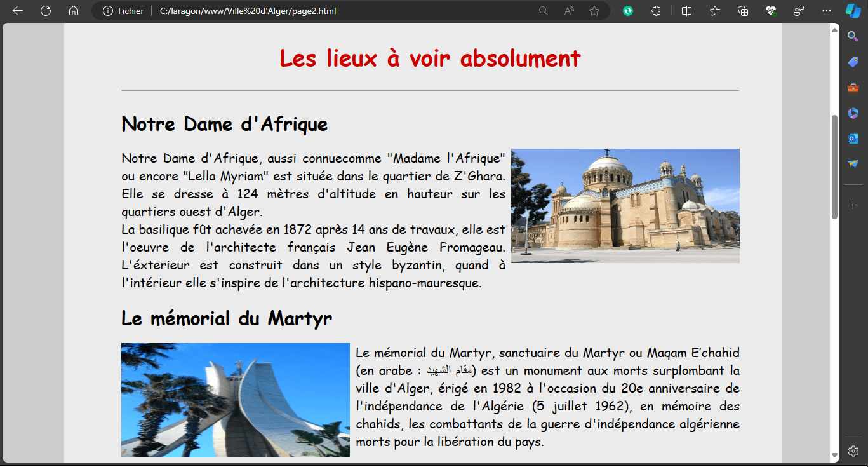This screenshot has height=467, width=868.
Task: Open the Collections panel
Action: click(743, 11)
